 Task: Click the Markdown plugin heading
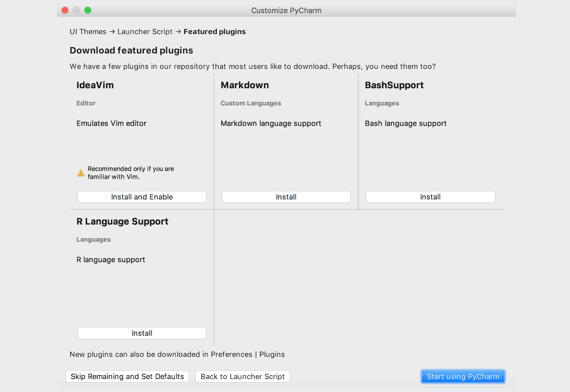(245, 85)
